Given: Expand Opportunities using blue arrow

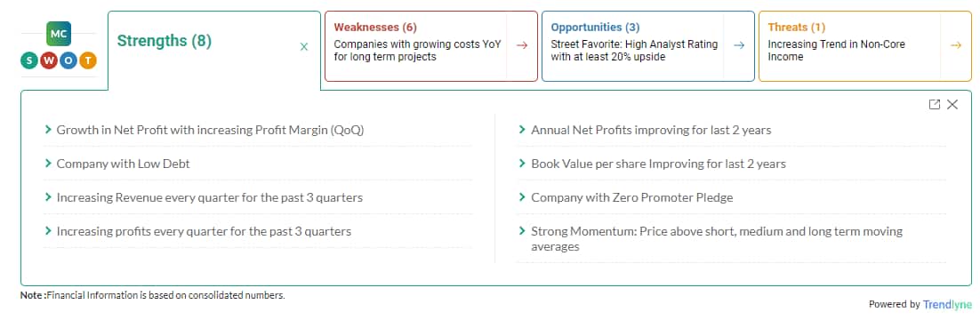Looking at the screenshot, I should click(x=739, y=45).
